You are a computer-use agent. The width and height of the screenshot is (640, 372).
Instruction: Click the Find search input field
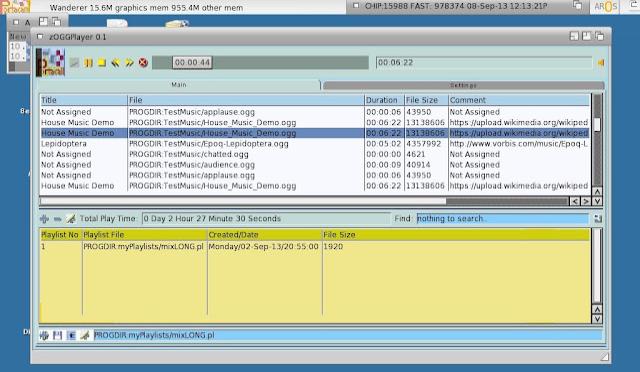(502, 219)
